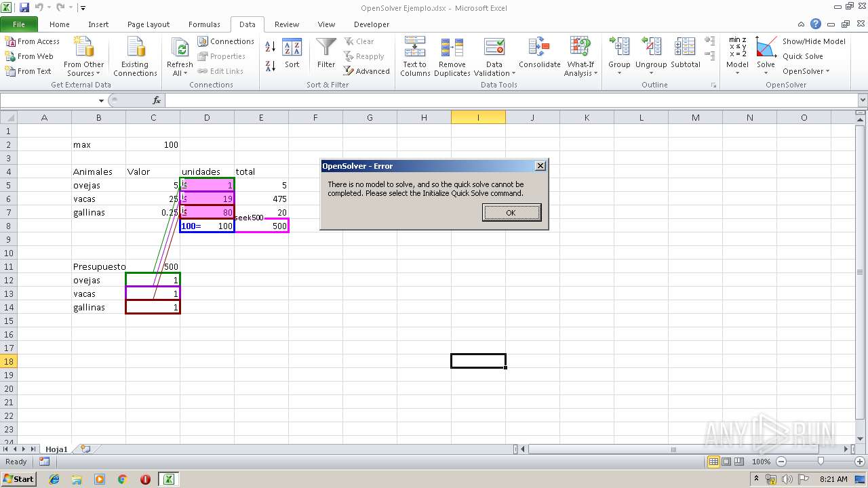Image resolution: width=868 pixels, height=488 pixels.
Task: Select all cells corner button
Action: pyautogui.click(x=9, y=117)
